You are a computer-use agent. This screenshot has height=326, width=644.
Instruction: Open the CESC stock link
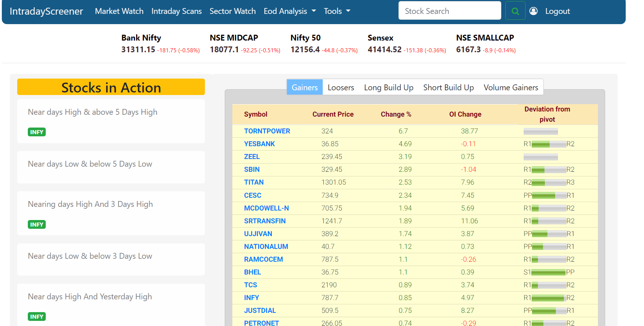(x=253, y=195)
